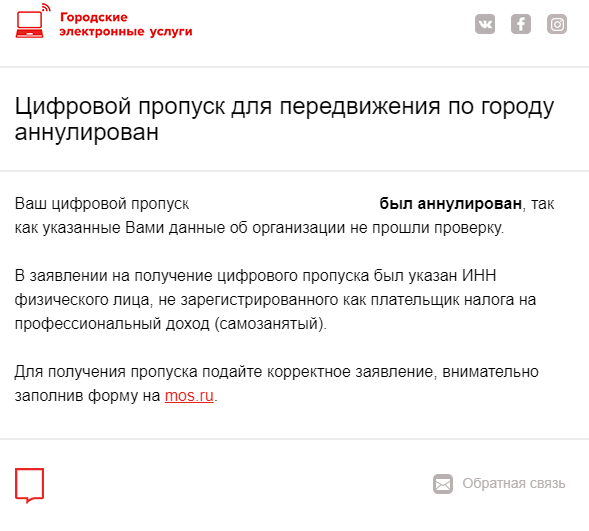589x531 pixels.
Task: Open the VK social network icon
Action: click(x=485, y=24)
